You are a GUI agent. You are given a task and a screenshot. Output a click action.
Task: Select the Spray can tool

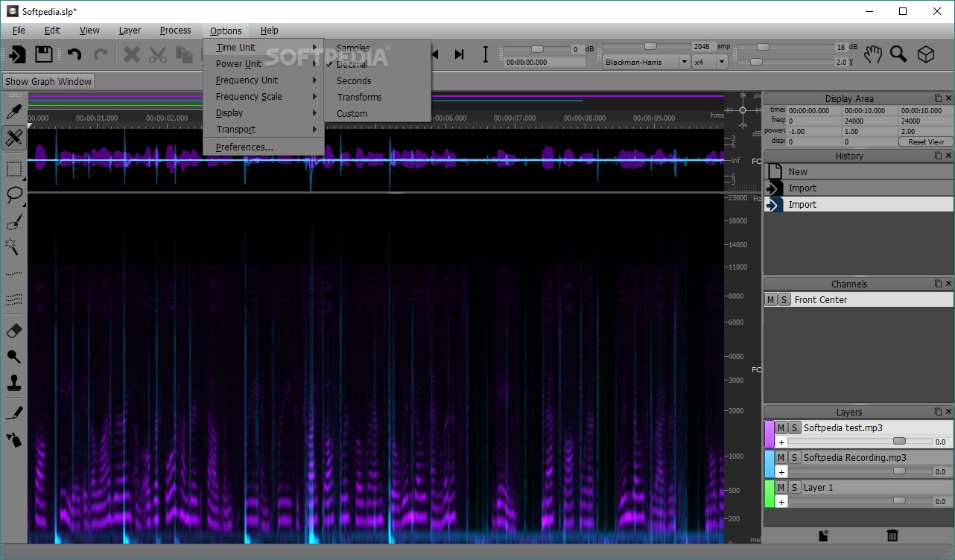(14, 439)
